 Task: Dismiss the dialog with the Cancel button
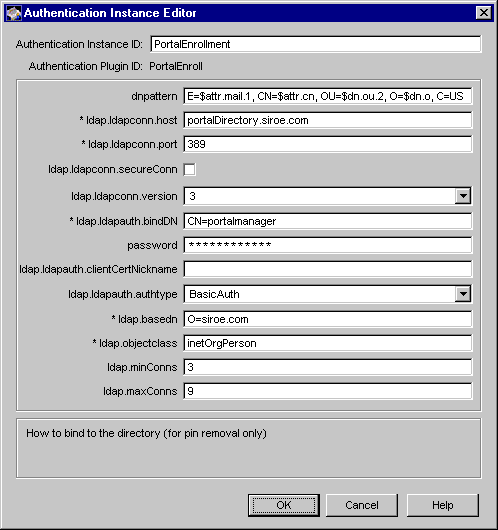(x=362, y=505)
